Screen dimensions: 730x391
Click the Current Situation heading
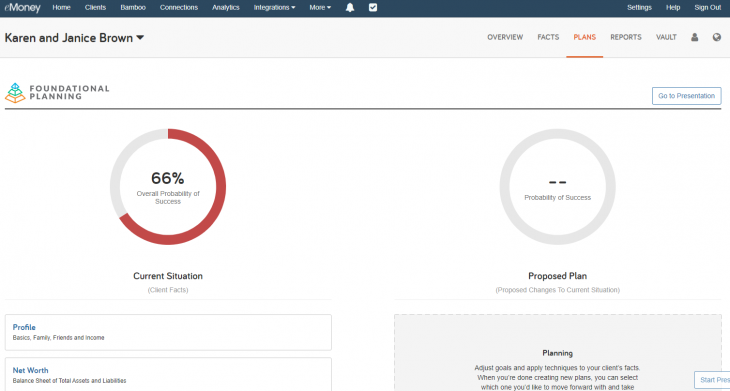168,276
